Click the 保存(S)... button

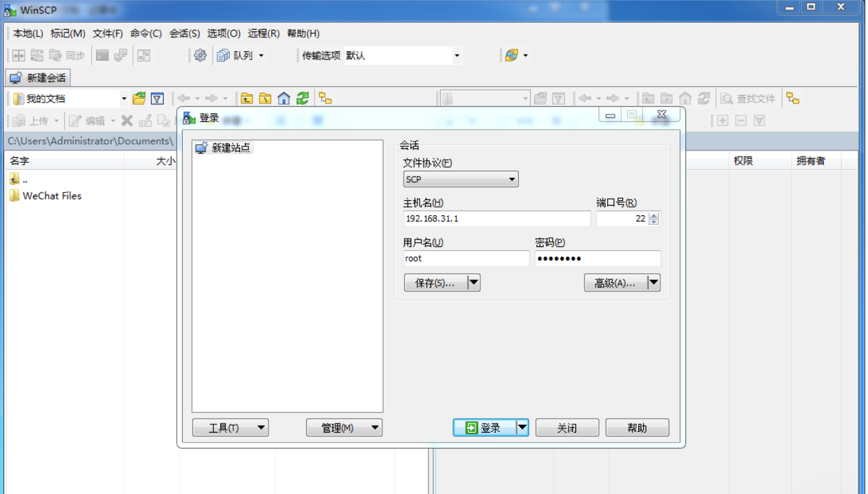click(x=435, y=283)
